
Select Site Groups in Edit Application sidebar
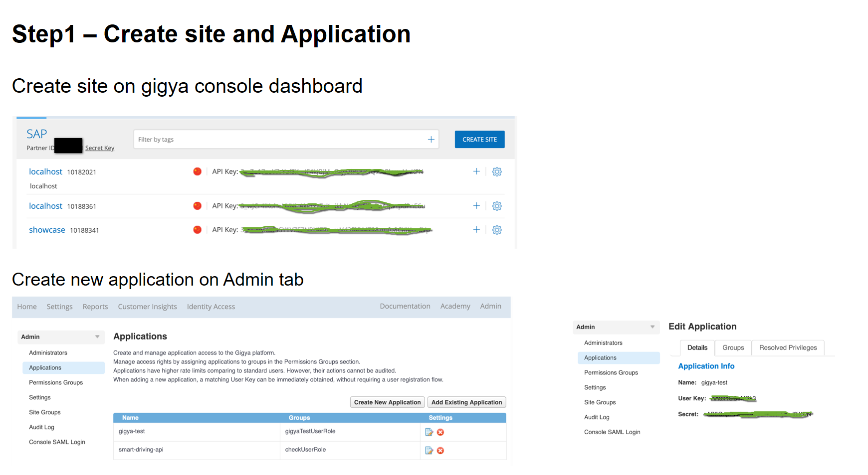pos(600,403)
